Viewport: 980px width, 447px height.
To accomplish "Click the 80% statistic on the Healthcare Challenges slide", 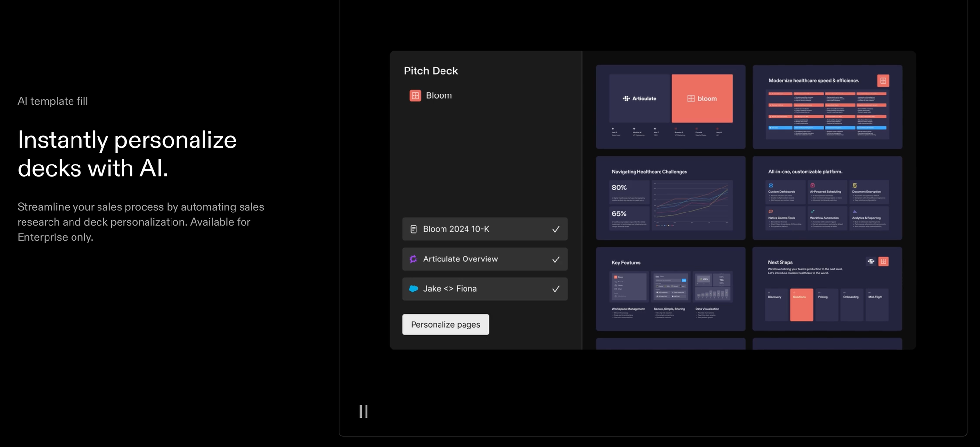I will (619, 188).
